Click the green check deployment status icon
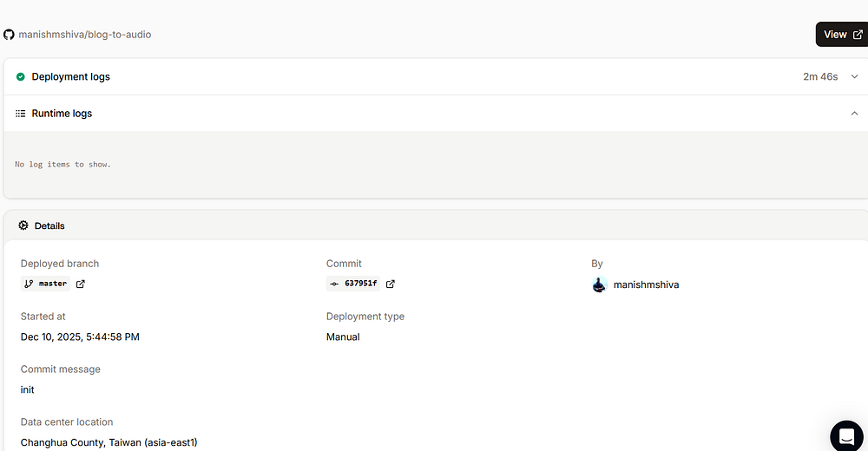 tap(21, 77)
